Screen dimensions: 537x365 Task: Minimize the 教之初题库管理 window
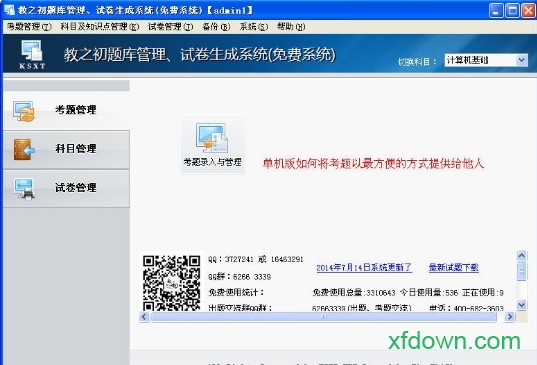pyautogui.click(x=496, y=10)
